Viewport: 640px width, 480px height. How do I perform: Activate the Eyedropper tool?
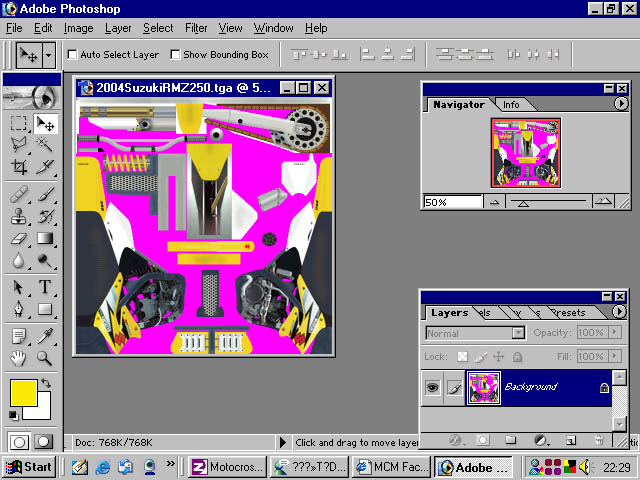coord(45,335)
